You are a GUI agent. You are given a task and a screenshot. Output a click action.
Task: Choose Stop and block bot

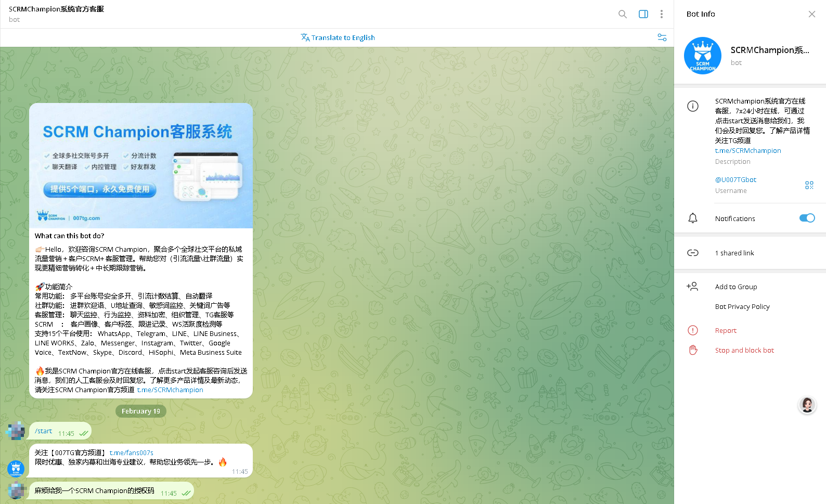point(744,350)
